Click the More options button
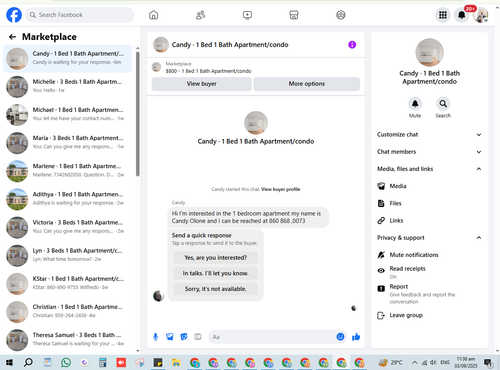The height and width of the screenshot is (370, 500). click(307, 84)
